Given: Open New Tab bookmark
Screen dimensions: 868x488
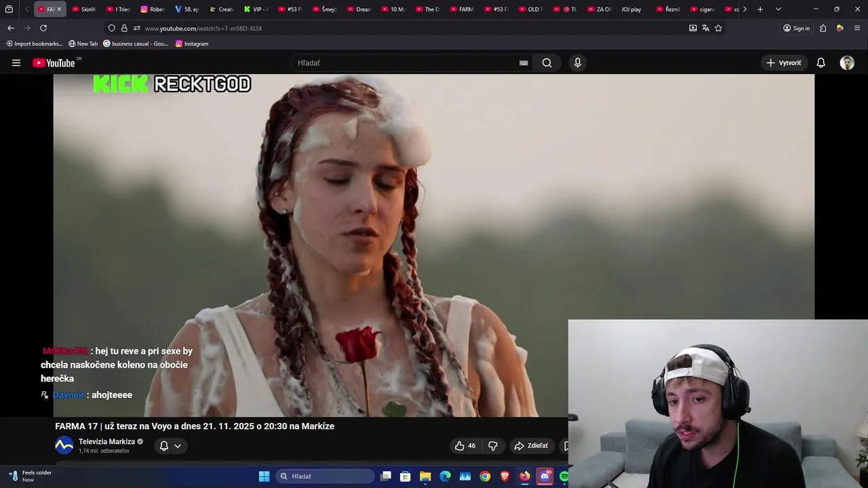Looking at the screenshot, I should point(83,43).
